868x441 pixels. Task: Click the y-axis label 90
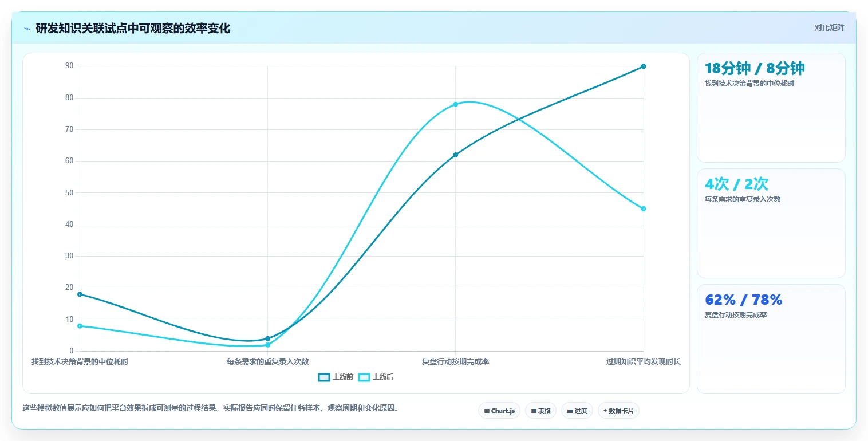[69, 66]
